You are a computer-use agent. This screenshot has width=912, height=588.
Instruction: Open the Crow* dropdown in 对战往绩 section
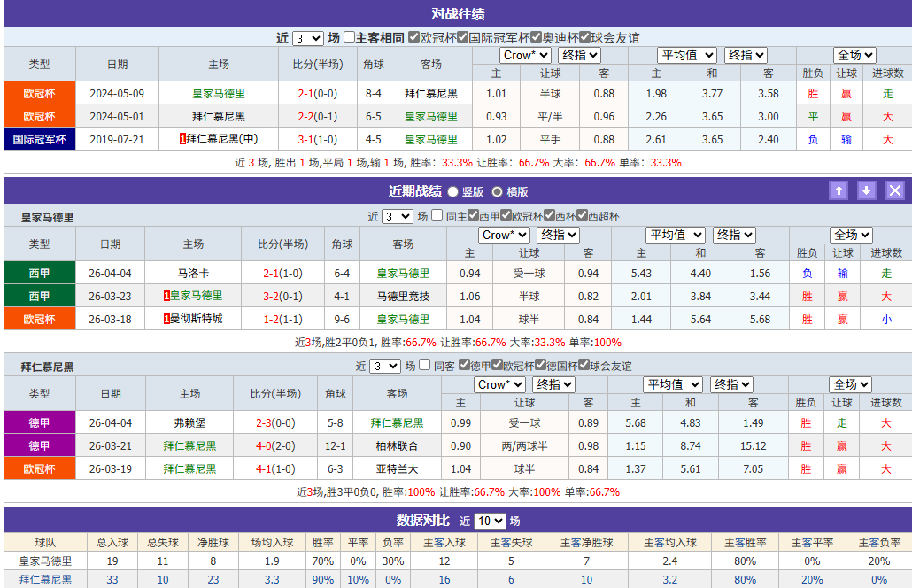524,55
